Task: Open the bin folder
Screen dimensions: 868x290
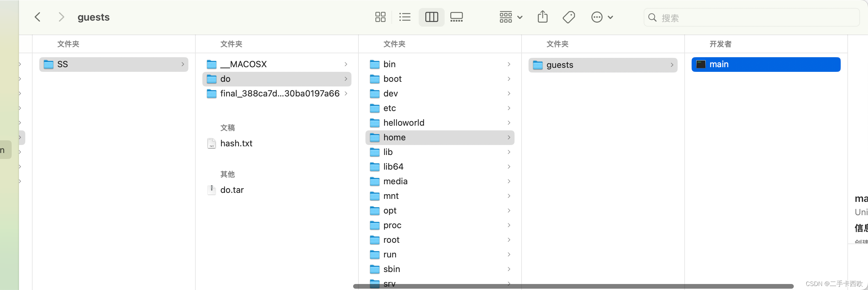Action: (x=440, y=64)
